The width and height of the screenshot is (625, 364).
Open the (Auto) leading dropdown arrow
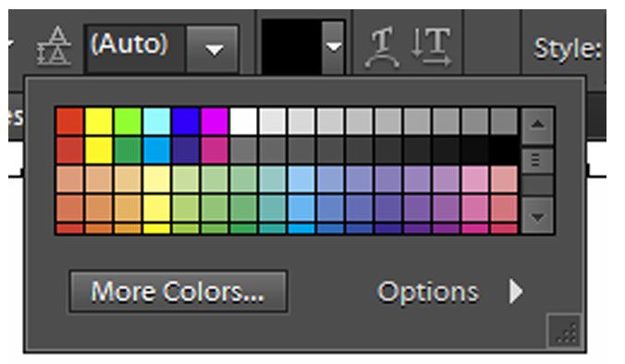click(214, 49)
